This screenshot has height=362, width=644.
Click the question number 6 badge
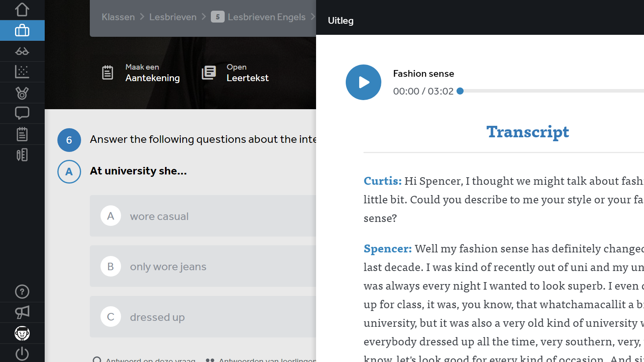point(69,140)
